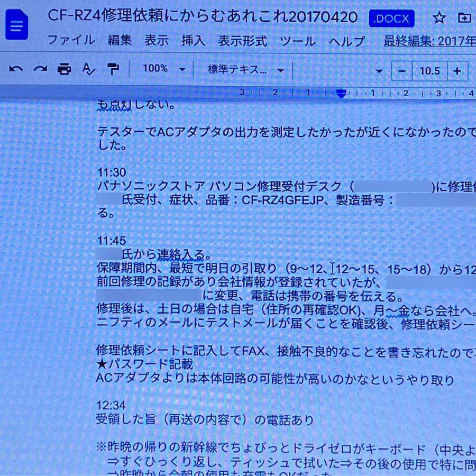
Task: Decrease the font size
Action: pos(401,71)
